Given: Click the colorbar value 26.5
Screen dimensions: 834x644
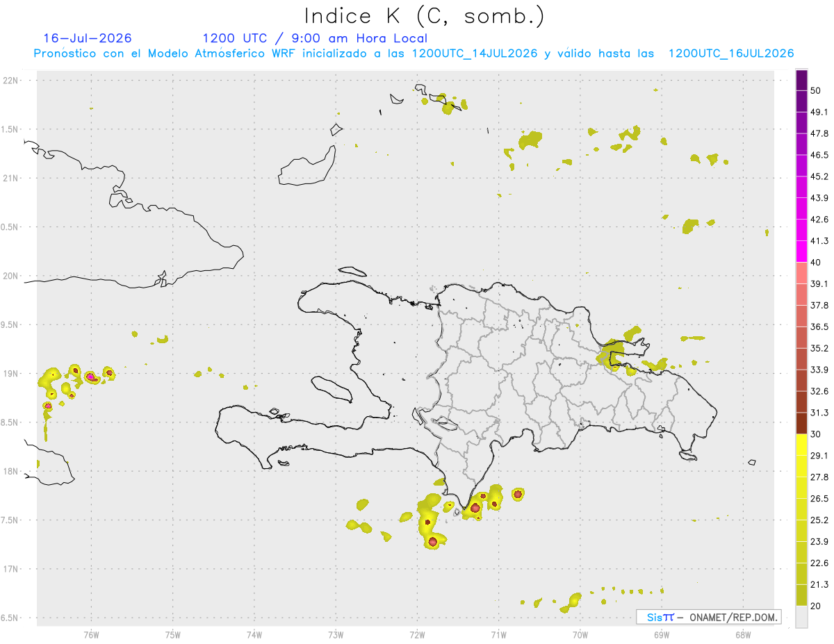Looking at the screenshot, I should 819,499.
